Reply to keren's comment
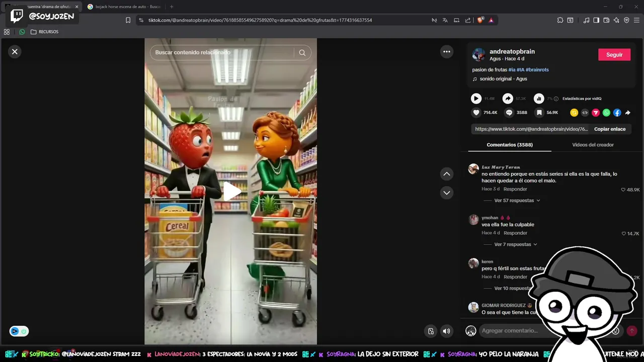The width and height of the screenshot is (644, 362). tap(515, 277)
